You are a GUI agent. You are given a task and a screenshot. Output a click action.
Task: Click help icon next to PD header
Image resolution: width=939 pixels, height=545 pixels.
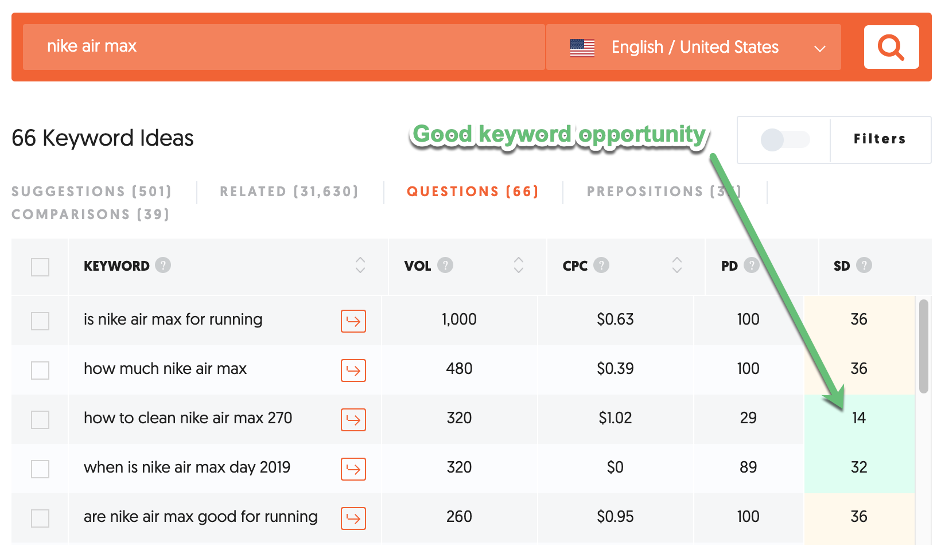coord(751,265)
